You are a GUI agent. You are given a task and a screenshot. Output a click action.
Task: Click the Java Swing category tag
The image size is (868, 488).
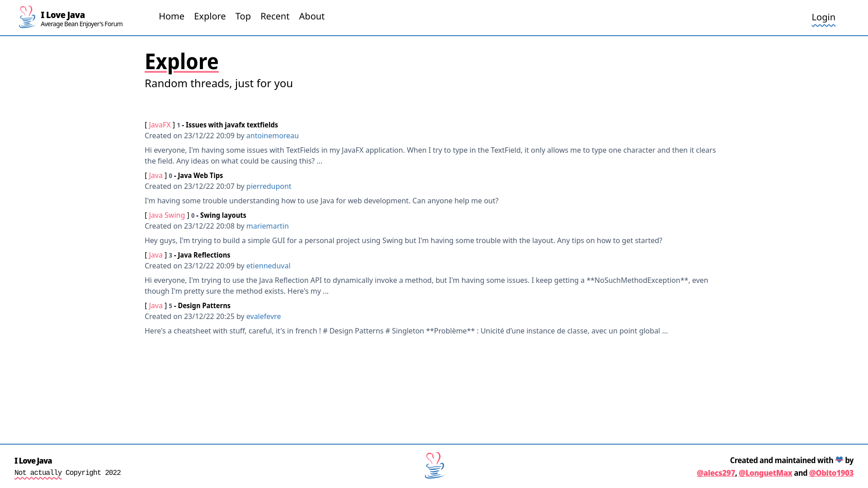click(167, 215)
